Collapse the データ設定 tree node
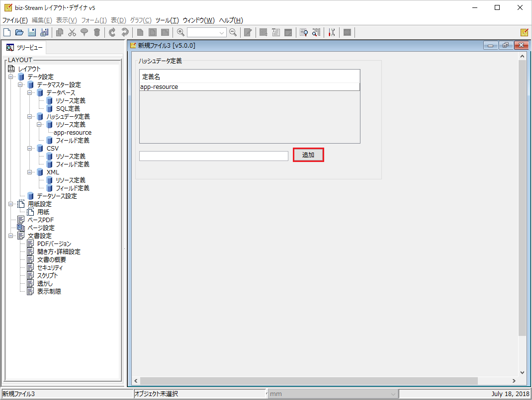 tap(11, 77)
